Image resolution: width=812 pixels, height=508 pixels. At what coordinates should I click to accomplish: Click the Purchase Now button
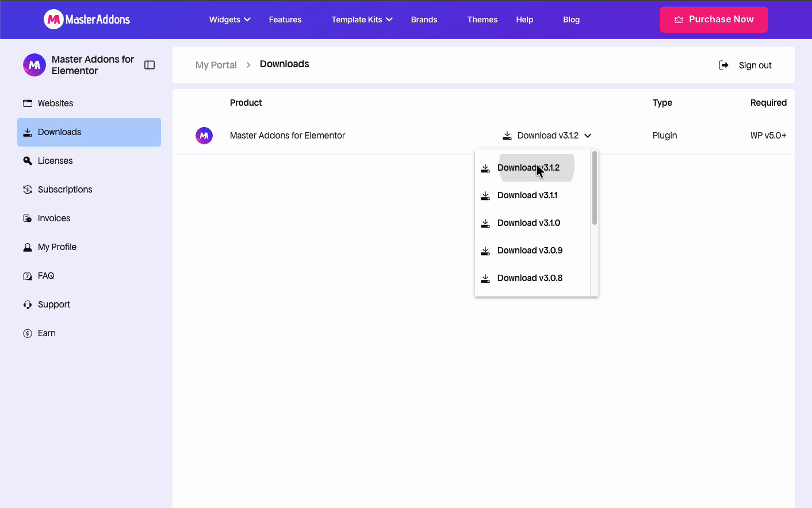pos(714,20)
